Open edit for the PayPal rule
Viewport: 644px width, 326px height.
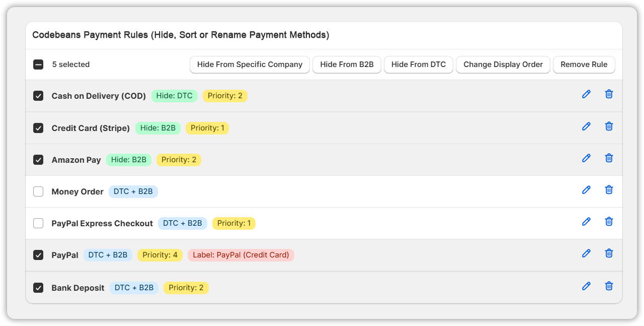(586, 253)
